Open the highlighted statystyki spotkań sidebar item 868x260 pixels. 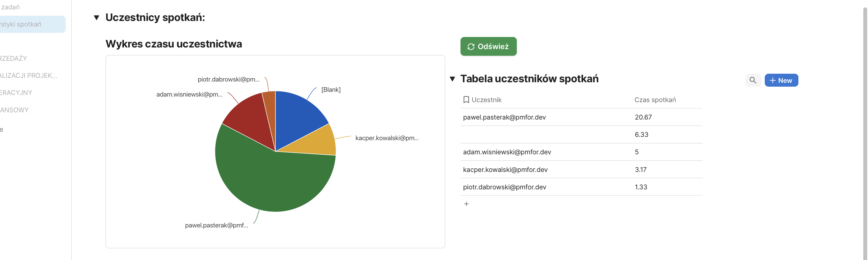[30, 24]
